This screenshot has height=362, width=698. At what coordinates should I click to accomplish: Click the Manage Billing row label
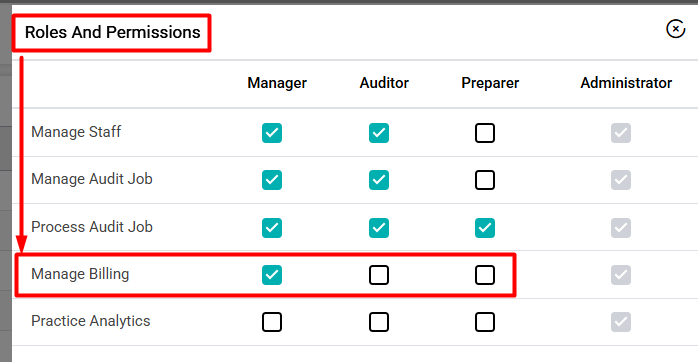80,274
